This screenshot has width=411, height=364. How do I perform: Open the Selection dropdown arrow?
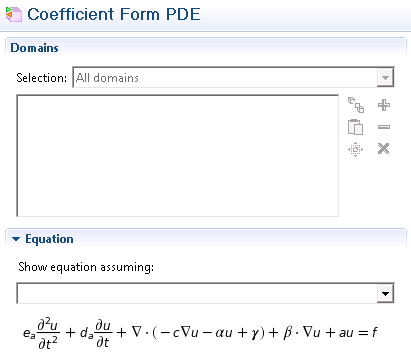pos(385,78)
